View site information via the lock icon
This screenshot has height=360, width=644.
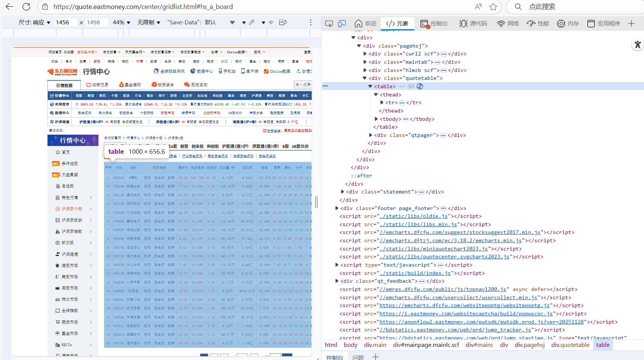[45, 7]
